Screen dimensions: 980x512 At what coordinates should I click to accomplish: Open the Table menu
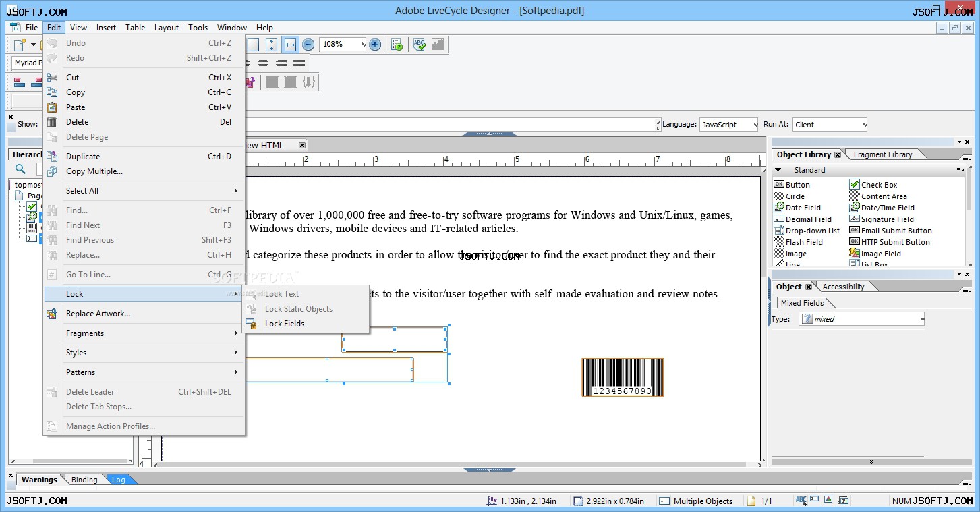coord(135,28)
